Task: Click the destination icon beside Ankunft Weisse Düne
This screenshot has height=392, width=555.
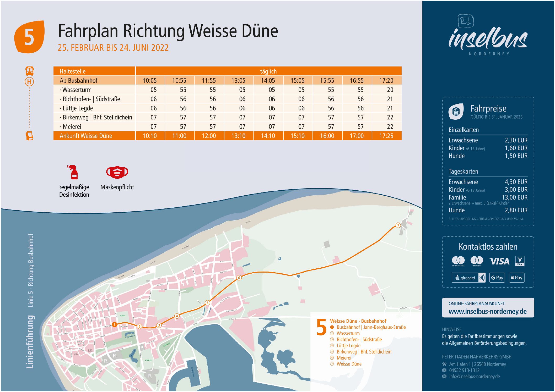Action: pos(29,136)
